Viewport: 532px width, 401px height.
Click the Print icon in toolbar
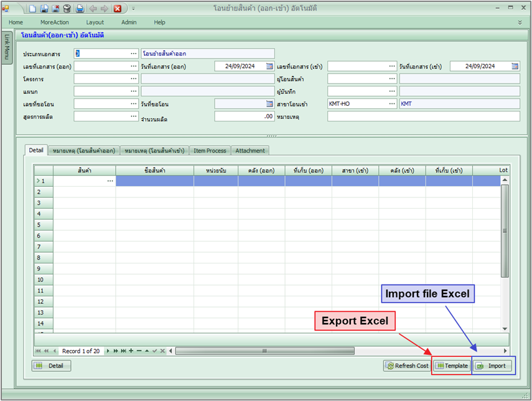pyautogui.click(x=80, y=9)
